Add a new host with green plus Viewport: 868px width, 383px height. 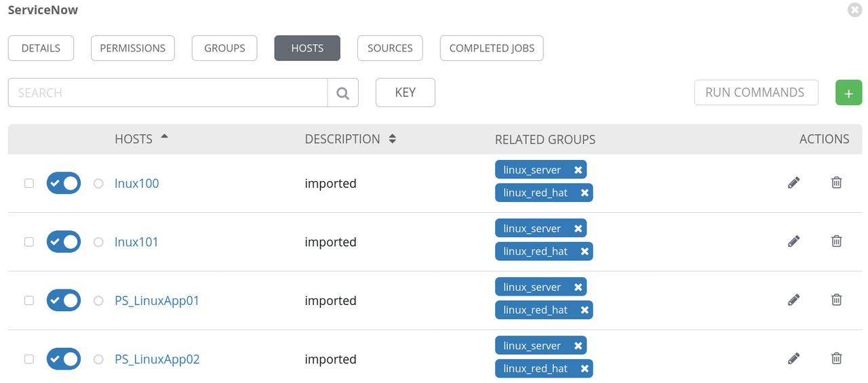tap(848, 93)
